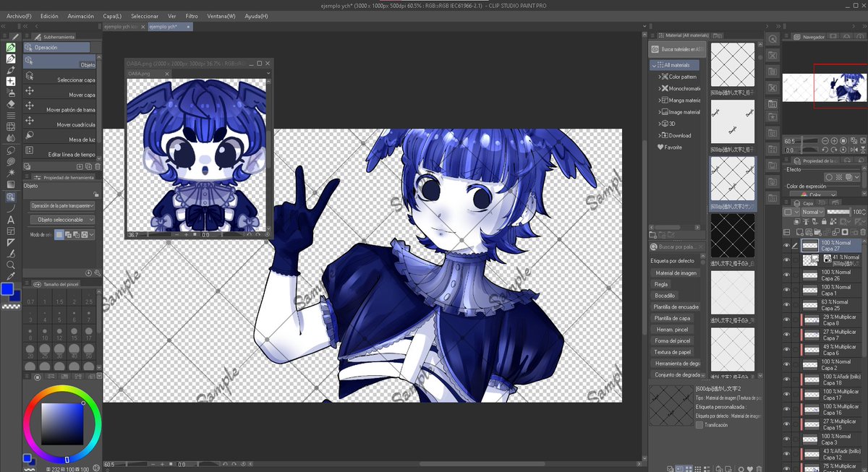Click the delete sub tool trash icon
The height and width of the screenshot is (472, 868).
click(96, 166)
